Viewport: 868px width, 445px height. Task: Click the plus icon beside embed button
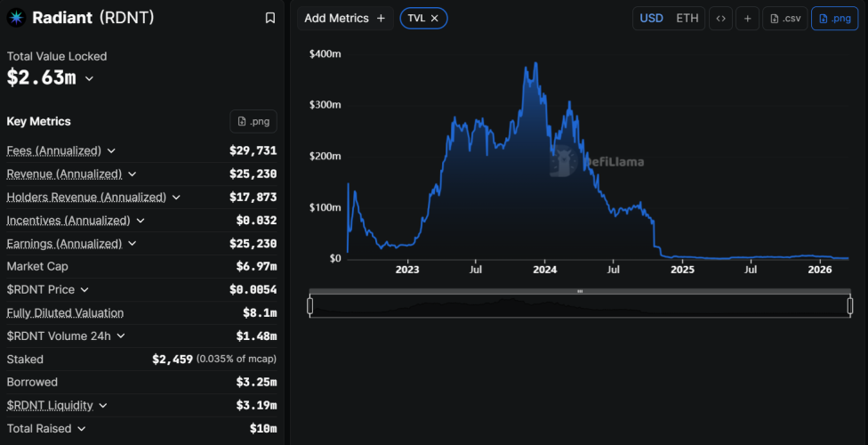click(x=747, y=18)
